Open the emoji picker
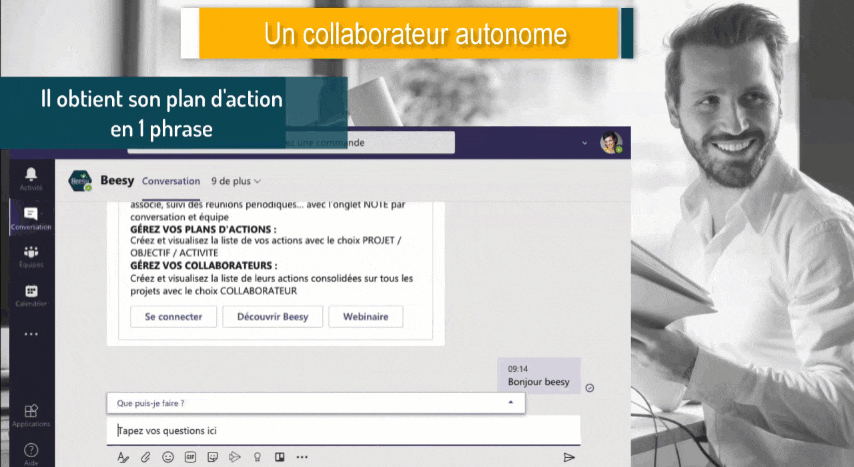 coord(168,457)
